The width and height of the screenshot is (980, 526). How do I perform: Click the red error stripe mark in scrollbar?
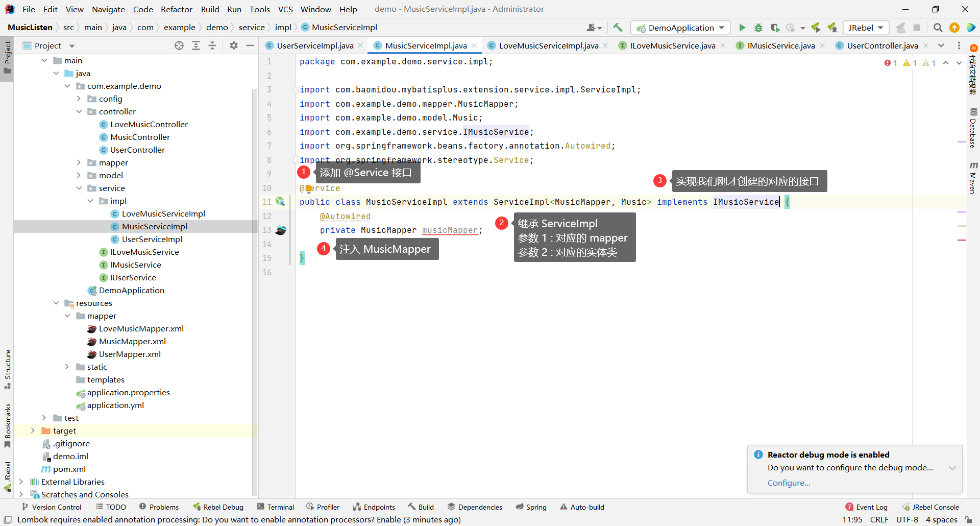click(x=962, y=240)
